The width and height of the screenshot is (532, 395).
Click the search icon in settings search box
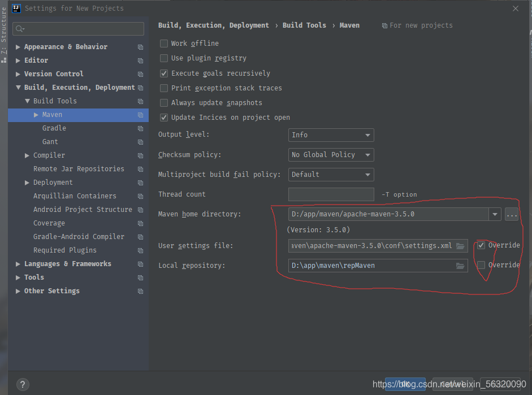pos(20,29)
